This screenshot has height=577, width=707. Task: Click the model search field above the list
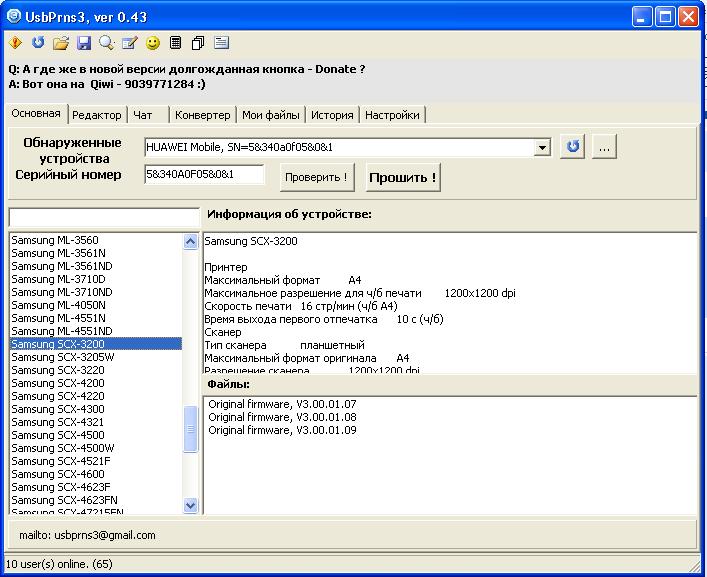pos(104,218)
